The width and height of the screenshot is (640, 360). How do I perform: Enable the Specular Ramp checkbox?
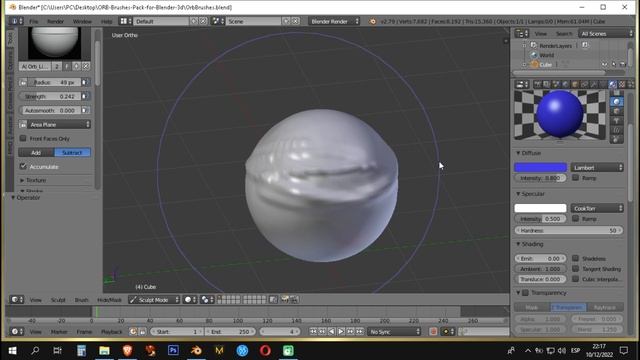576,218
